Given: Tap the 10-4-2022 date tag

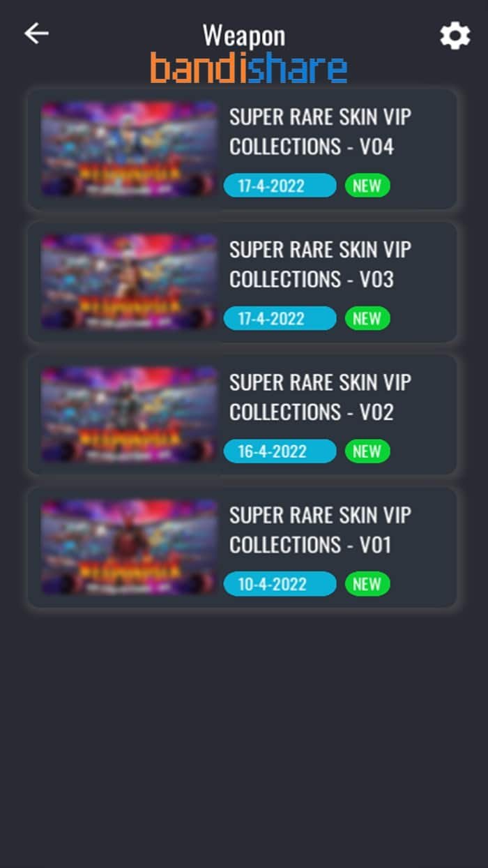Looking at the screenshot, I should 280,583.
